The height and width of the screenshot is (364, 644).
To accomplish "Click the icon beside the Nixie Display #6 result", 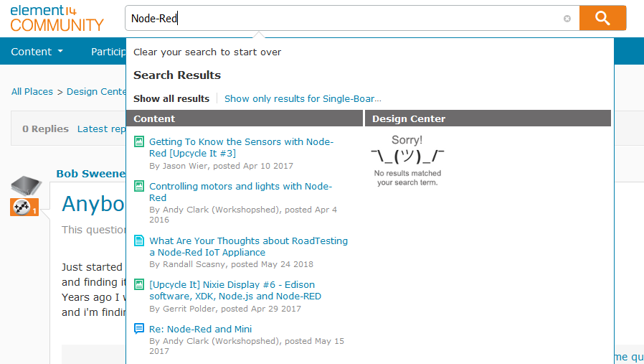I will (x=139, y=284).
